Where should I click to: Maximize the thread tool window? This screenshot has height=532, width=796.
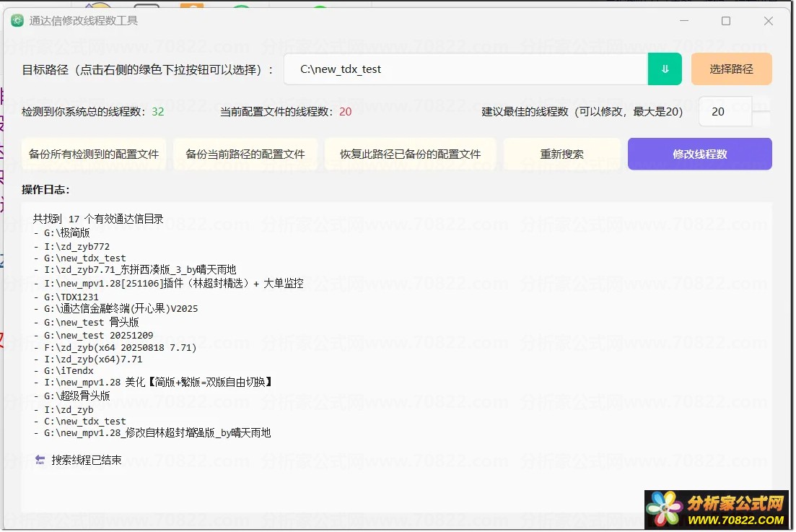tap(725, 21)
